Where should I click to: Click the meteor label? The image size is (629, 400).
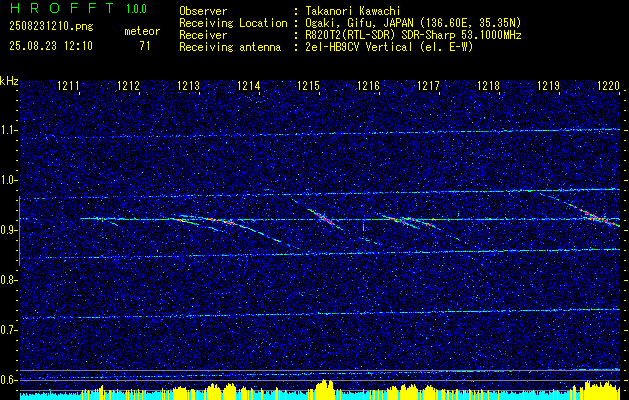142,31
